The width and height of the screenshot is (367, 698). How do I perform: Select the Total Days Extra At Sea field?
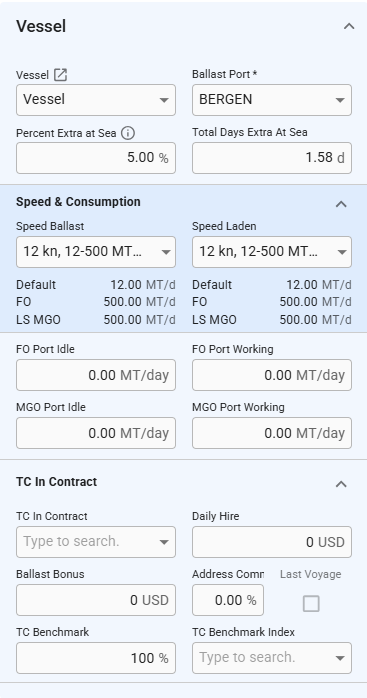pos(272,158)
